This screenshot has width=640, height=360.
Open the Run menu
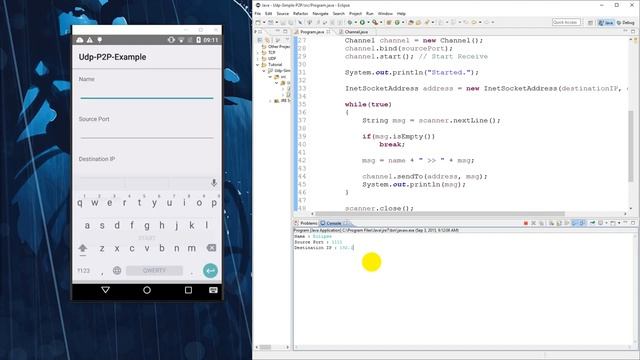370,13
